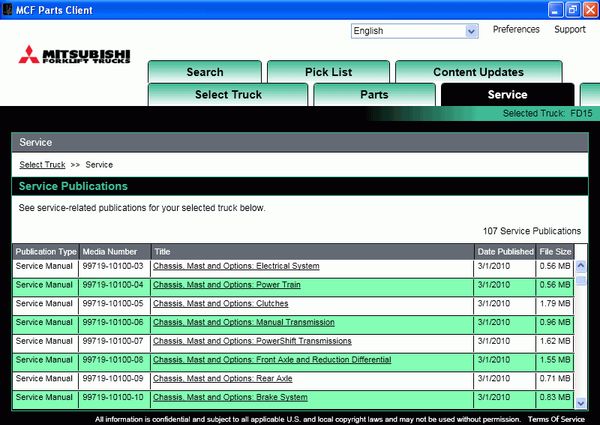Close the MCF Parts Client window
600x425 pixels.
[590, 10]
